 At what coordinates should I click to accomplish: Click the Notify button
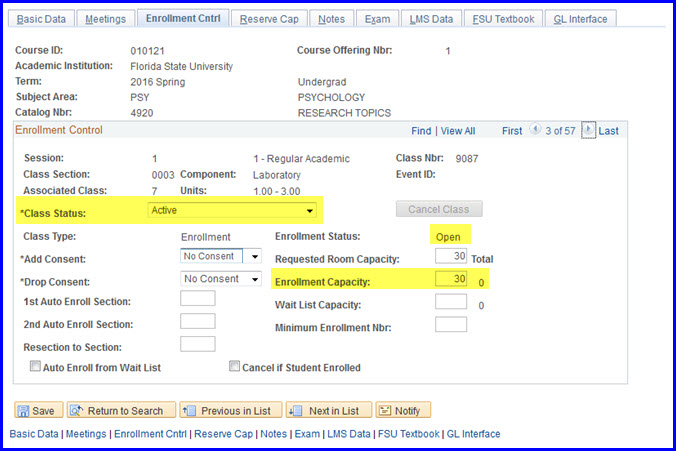pos(403,410)
